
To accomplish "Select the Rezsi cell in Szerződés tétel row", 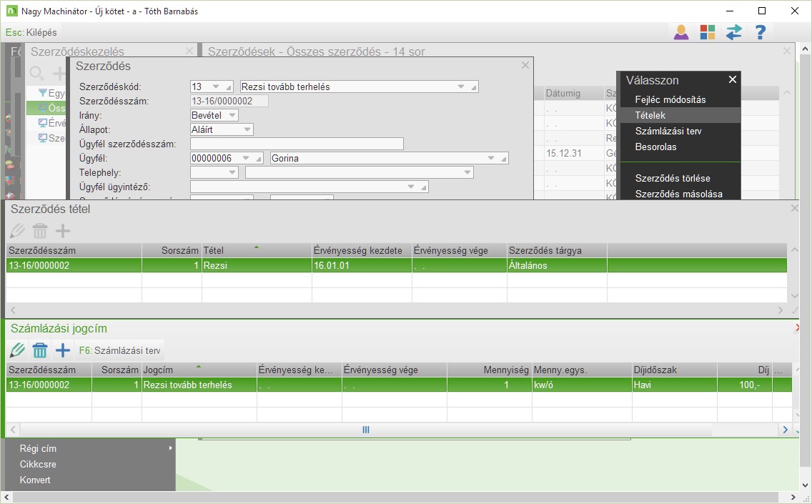I will (257, 265).
